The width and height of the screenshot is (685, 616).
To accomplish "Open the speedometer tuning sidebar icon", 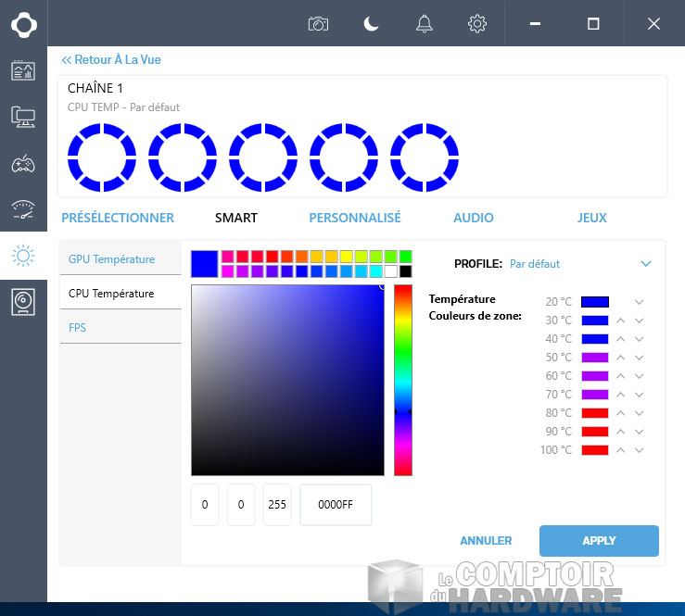I will [23, 209].
